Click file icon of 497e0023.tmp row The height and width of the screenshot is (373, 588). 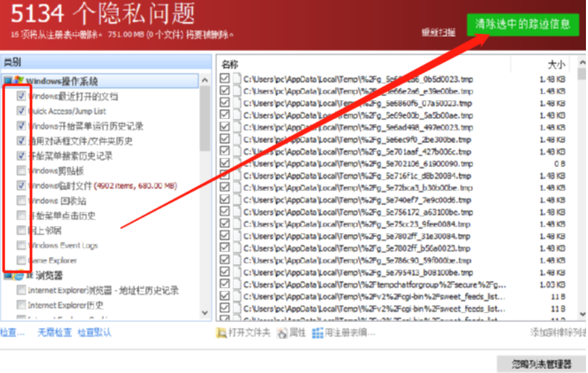[237, 127]
